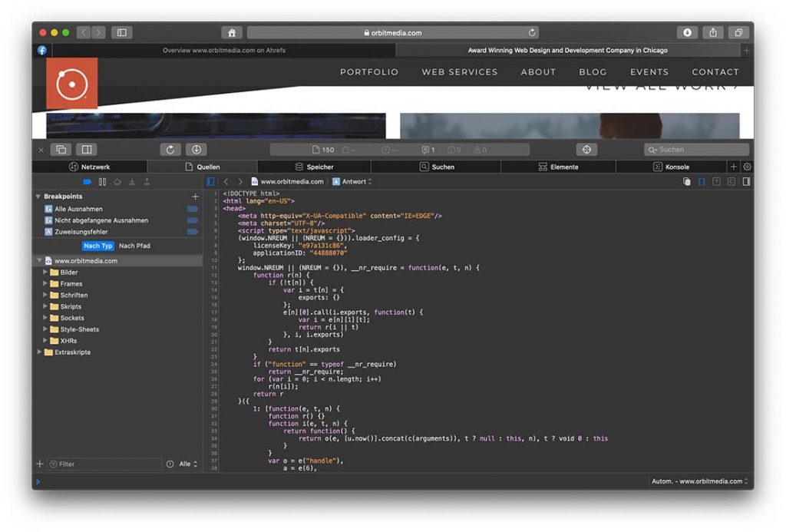The height and width of the screenshot is (532, 786).
Task: Click add resource plus at sidebar bottom
Action: point(40,464)
